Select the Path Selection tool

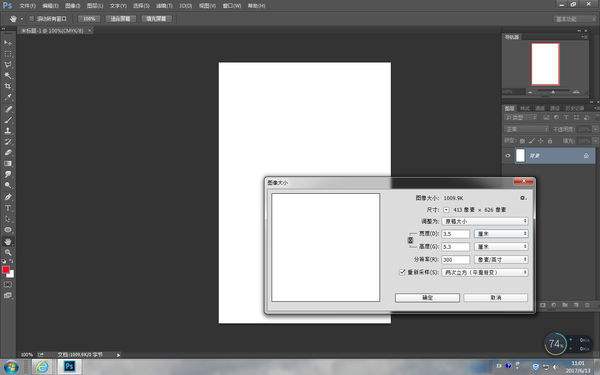click(x=8, y=219)
